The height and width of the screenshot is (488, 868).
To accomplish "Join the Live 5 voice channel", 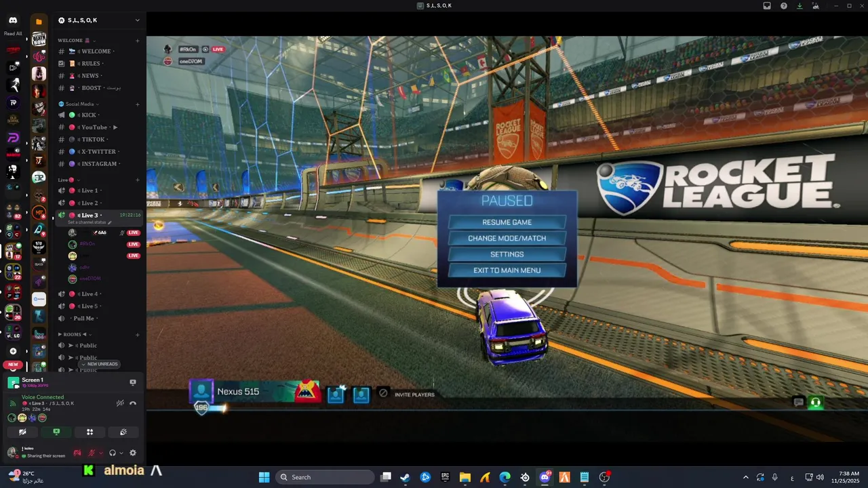I will pos(99,306).
